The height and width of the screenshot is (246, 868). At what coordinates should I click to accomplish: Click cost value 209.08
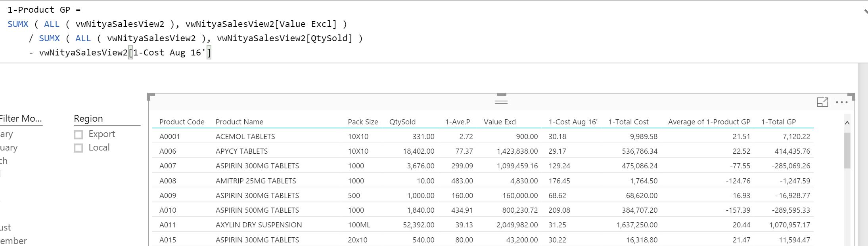coord(559,210)
